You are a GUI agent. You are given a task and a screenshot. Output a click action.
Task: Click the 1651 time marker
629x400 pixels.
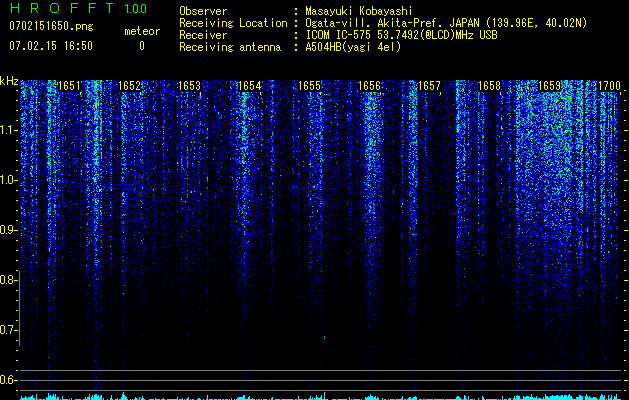click(x=69, y=86)
